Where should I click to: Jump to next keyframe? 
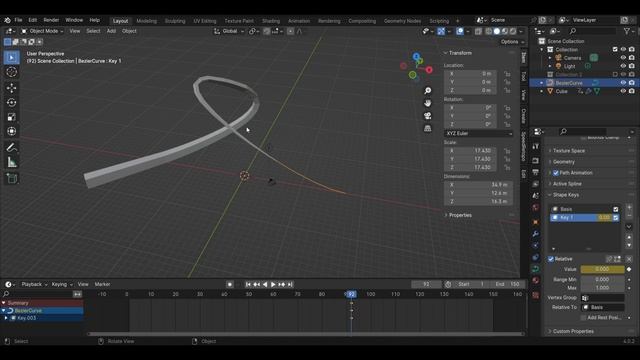click(x=282, y=284)
